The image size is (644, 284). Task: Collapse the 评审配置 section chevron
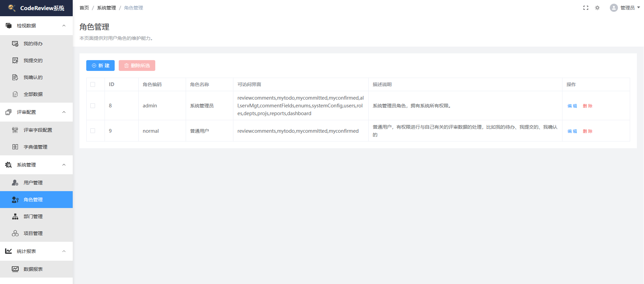tap(64, 112)
